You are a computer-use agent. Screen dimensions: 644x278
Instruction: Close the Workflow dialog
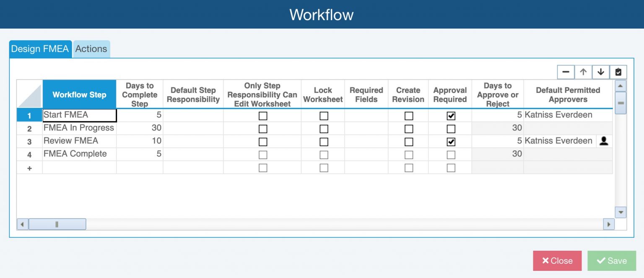click(x=557, y=260)
